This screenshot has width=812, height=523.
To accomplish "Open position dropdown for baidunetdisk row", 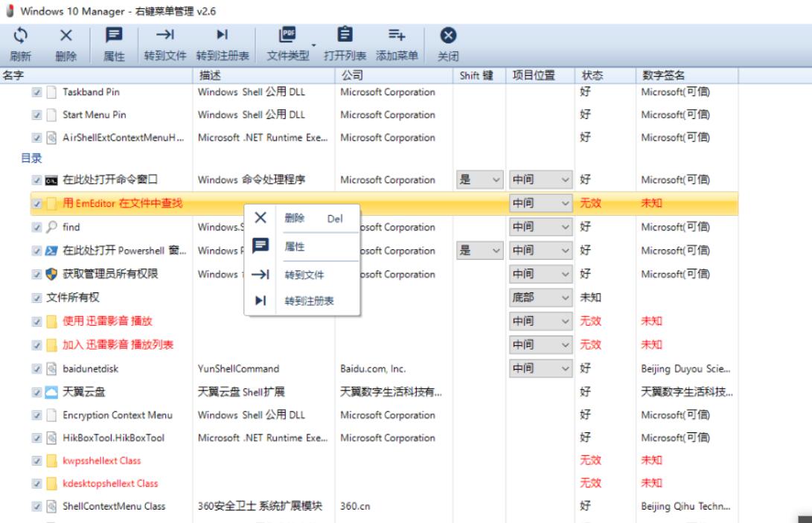I will 540,368.
